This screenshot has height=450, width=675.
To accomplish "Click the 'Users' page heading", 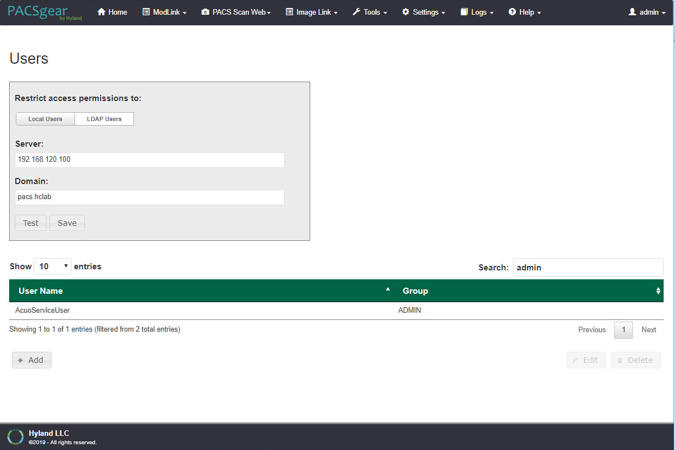I will tap(29, 59).
